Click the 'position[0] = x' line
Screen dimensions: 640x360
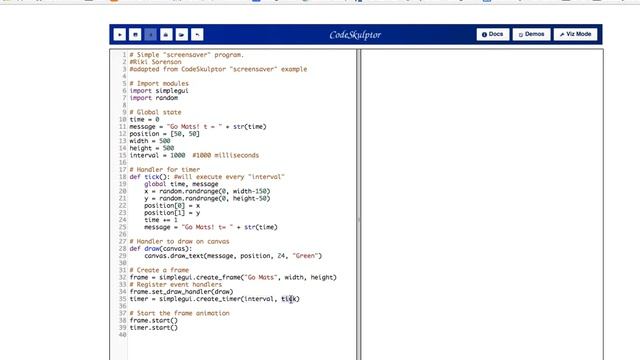tap(172, 206)
